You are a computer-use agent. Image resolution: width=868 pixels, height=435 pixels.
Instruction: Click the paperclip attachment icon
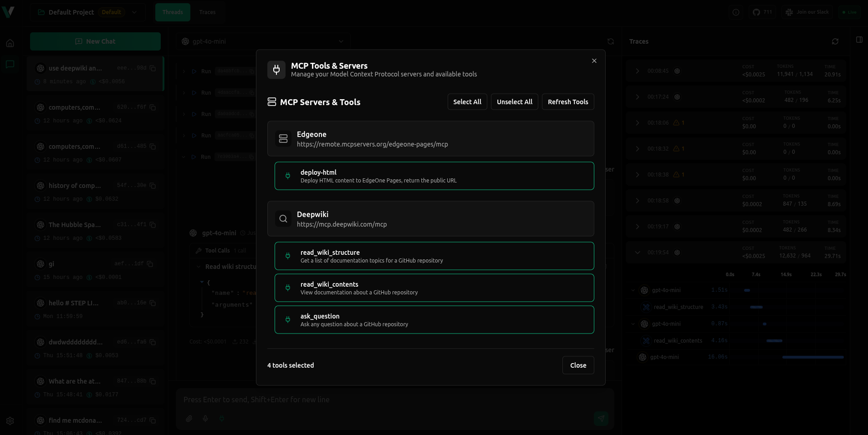(189, 419)
